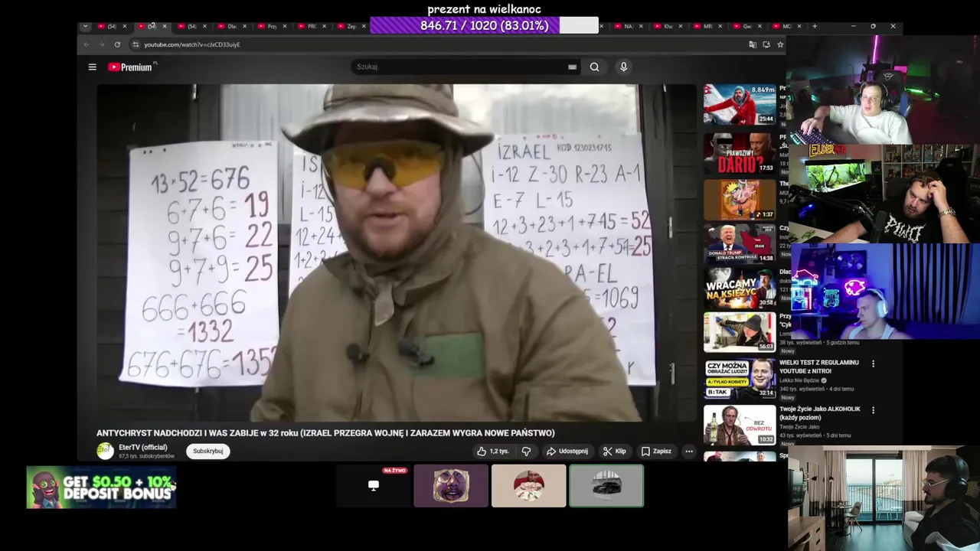Open the 25:44 mountaineer recommended video thumbnail
980x551 pixels.
coord(740,104)
